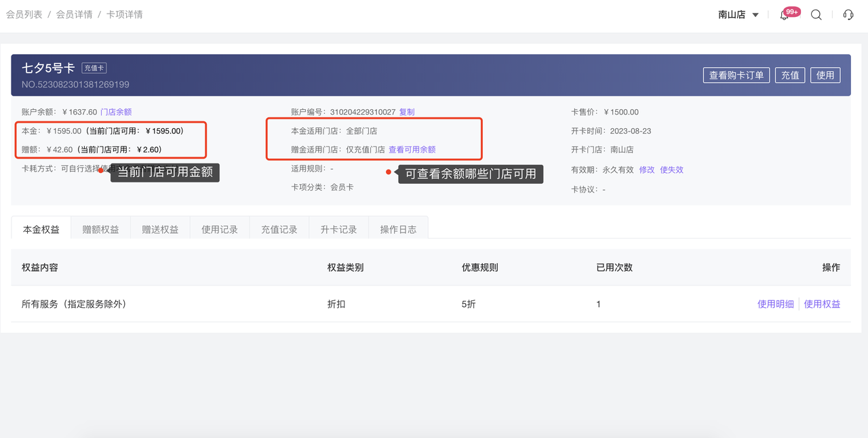The image size is (868, 438).
Task: Copy account number via 复制 link
Action: [406, 112]
